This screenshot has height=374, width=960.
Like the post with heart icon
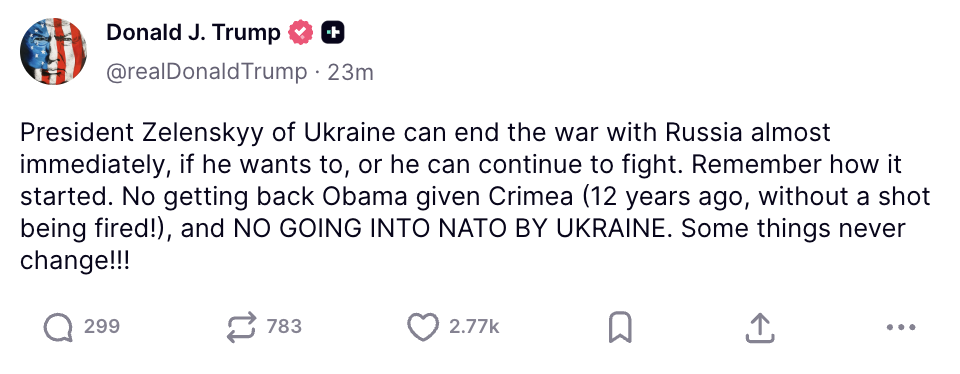[x=423, y=327]
